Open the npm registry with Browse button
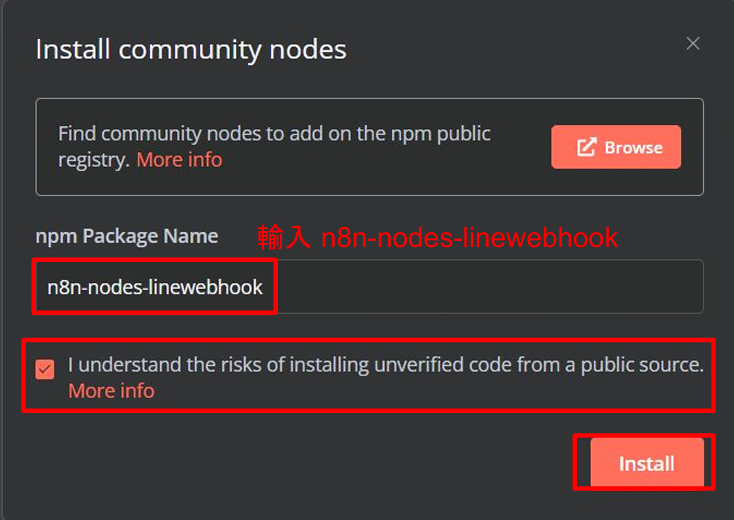Viewport: 734px width, 520px height. (x=616, y=147)
